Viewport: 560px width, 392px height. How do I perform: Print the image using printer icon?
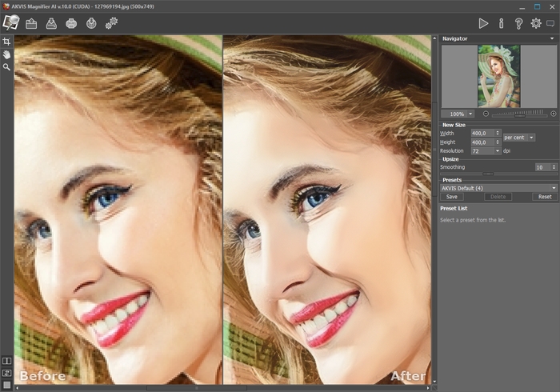point(71,23)
